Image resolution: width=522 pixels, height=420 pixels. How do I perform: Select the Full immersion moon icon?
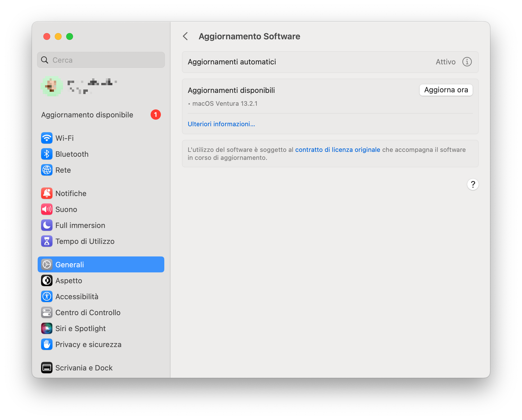47,225
